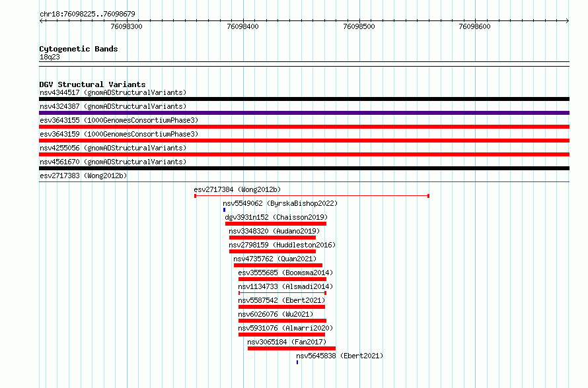Click the 18q23 cytogenetic band label
Viewport: 588px width, 388px height.
tap(50, 57)
